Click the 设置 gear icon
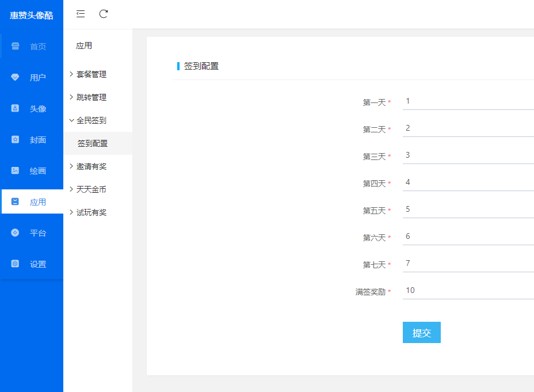The height and width of the screenshot is (392, 534). click(x=15, y=264)
